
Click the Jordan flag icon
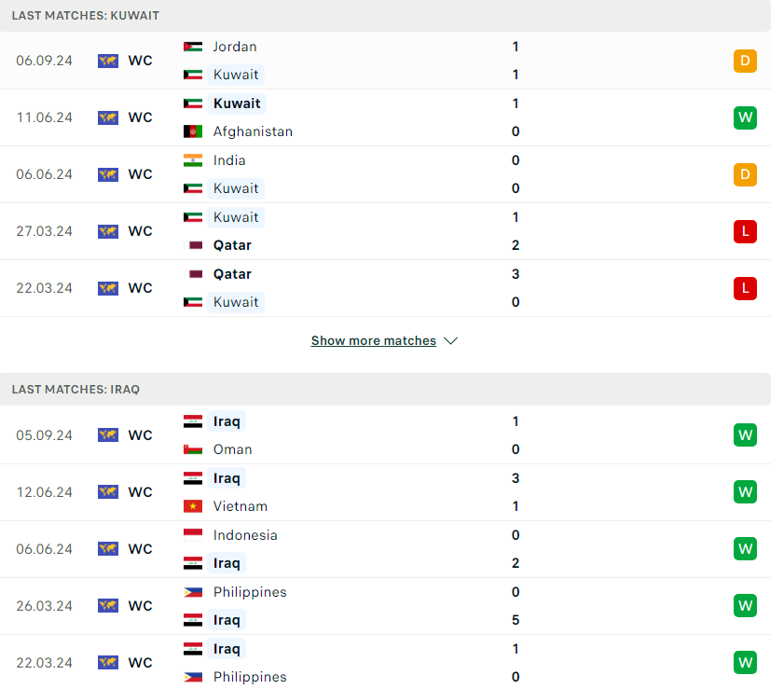pos(193,47)
